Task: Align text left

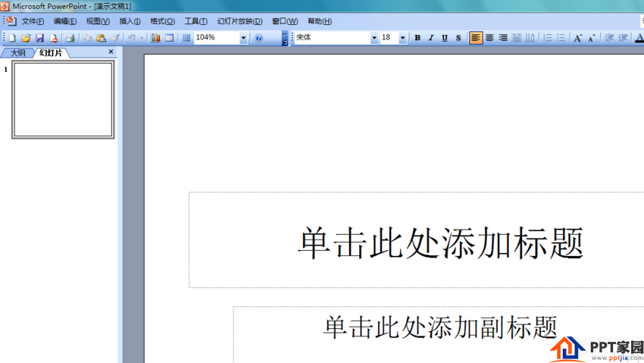Action: [476, 38]
